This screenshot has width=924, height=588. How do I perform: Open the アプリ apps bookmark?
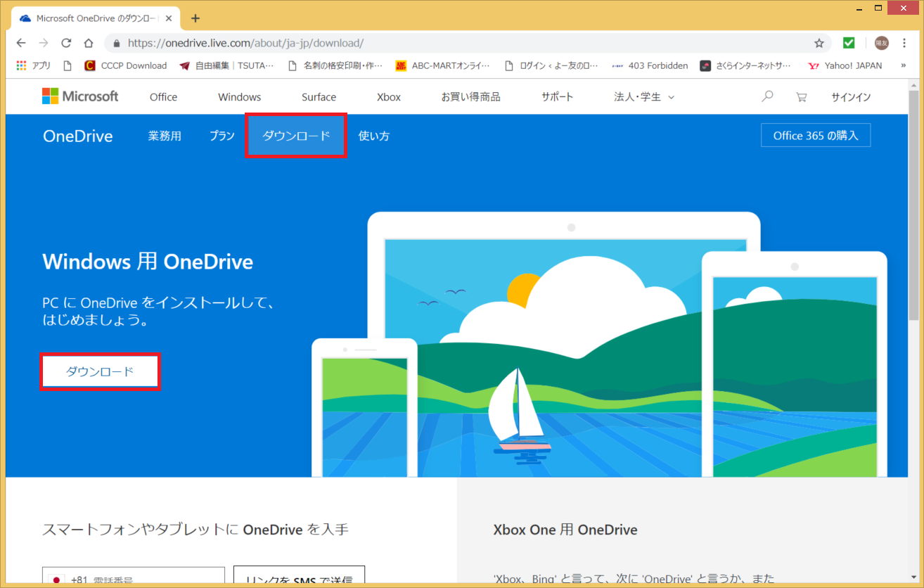[x=33, y=65]
